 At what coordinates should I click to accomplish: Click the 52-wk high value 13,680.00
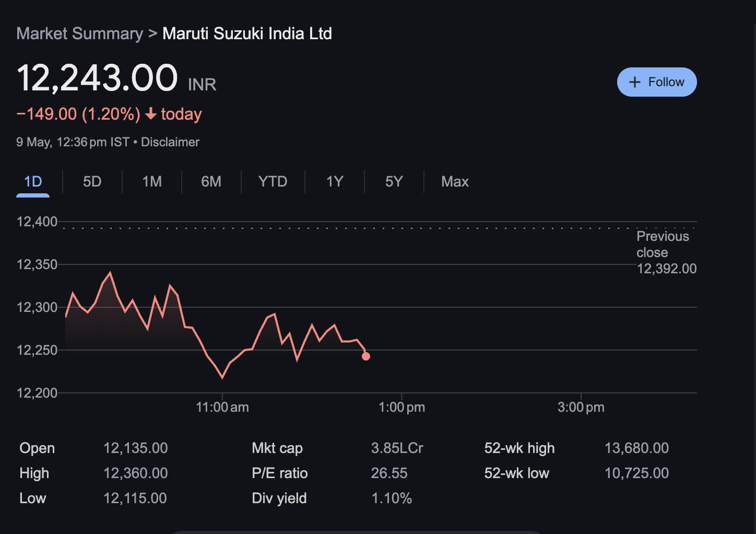tap(636, 448)
